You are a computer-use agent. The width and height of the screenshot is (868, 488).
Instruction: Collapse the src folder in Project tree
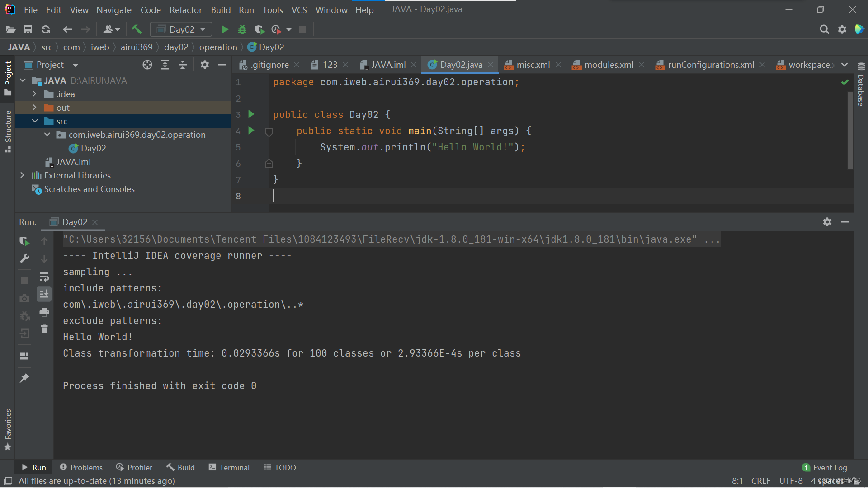click(x=35, y=121)
